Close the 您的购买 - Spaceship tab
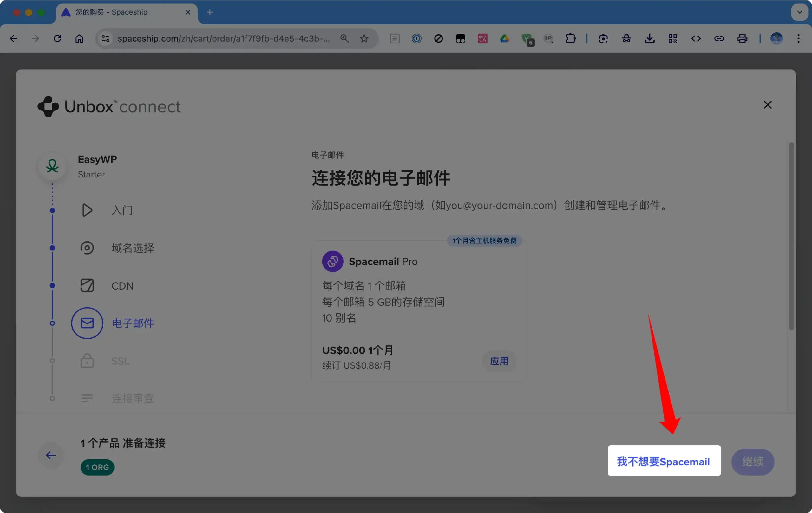 [x=188, y=12]
